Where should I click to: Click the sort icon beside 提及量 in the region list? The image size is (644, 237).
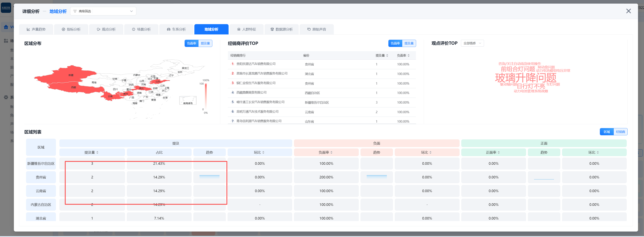click(x=97, y=152)
